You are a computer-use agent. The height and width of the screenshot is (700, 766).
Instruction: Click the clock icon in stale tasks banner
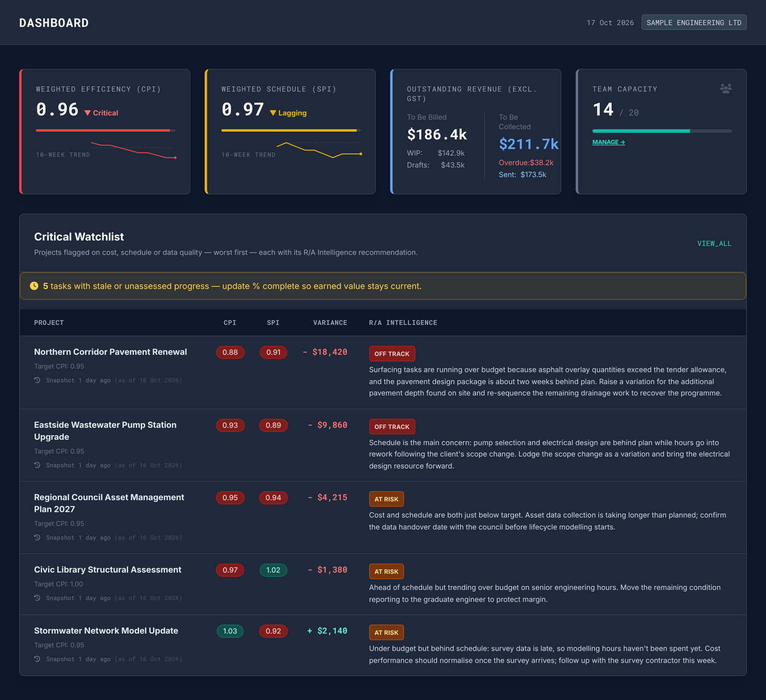point(34,286)
